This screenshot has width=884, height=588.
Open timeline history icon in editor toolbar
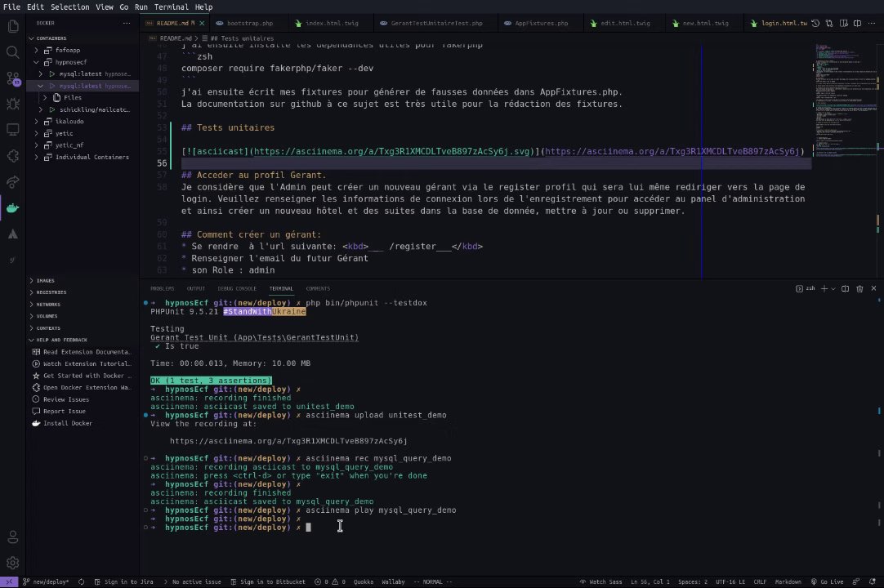pos(815,23)
